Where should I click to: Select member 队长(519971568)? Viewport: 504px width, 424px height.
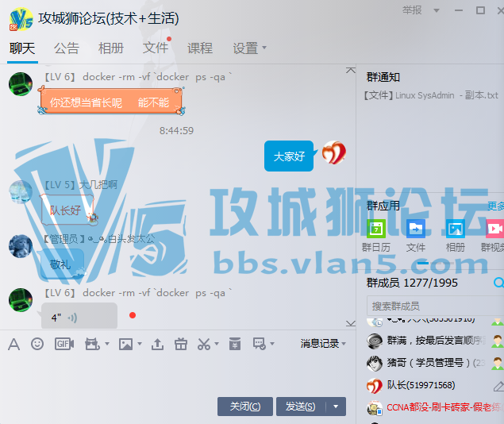pos(435,385)
